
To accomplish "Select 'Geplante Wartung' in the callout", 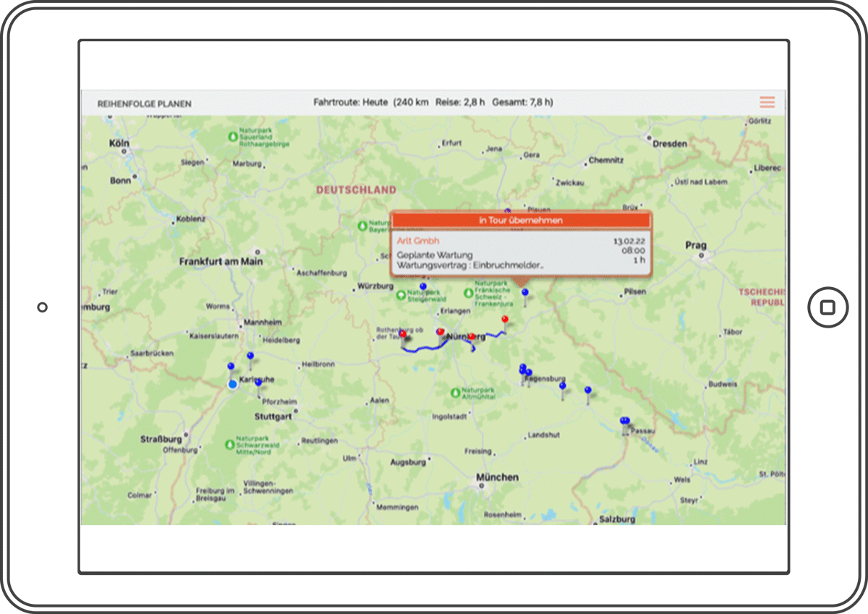I will 435,255.
